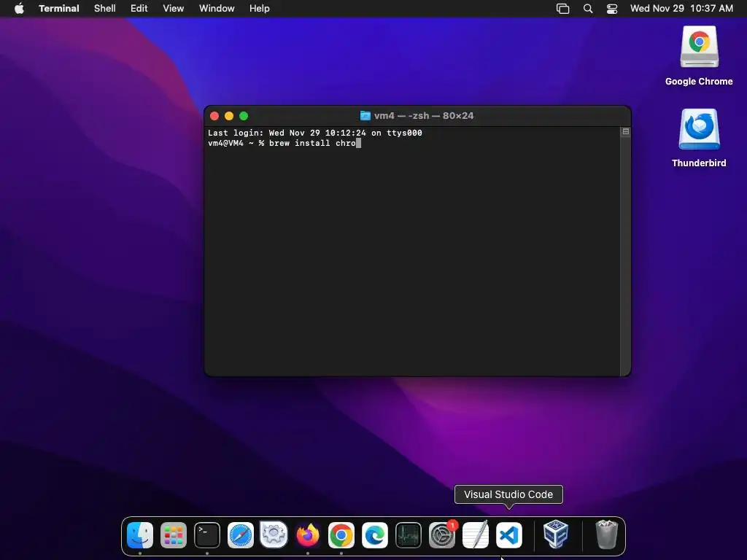Open Launchpad in the dock
747x560 pixels.
click(174, 534)
